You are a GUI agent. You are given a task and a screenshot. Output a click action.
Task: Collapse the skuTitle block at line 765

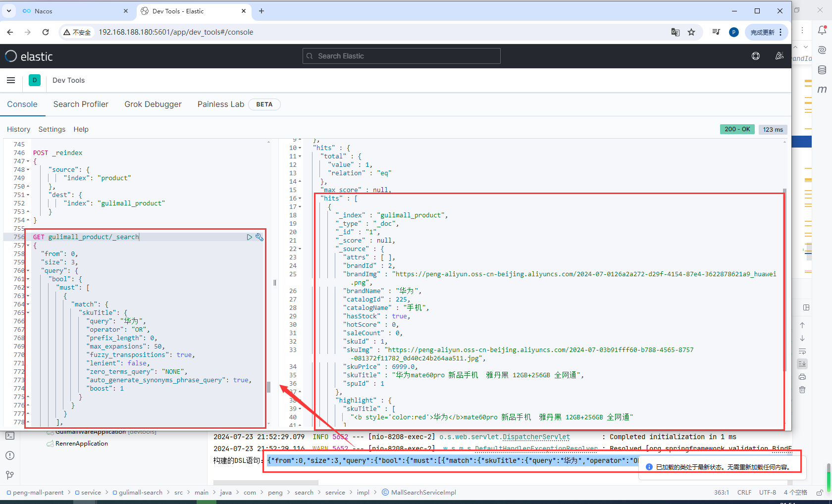click(x=28, y=313)
